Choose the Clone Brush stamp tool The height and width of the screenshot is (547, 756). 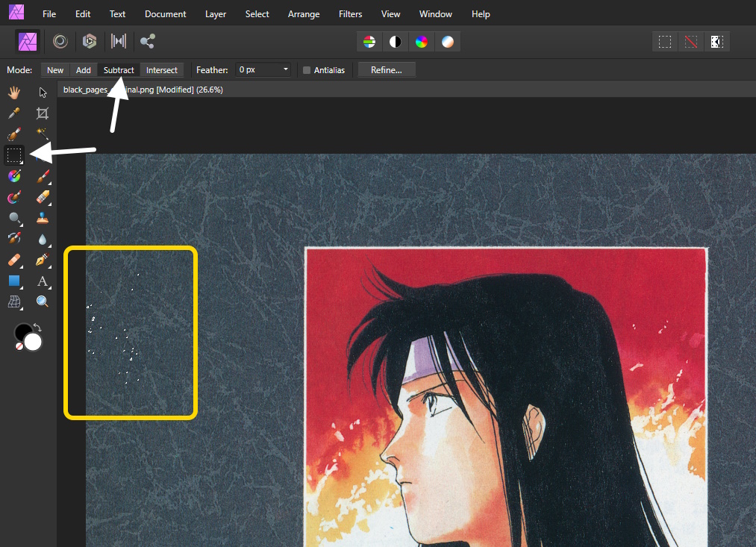tap(43, 218)
